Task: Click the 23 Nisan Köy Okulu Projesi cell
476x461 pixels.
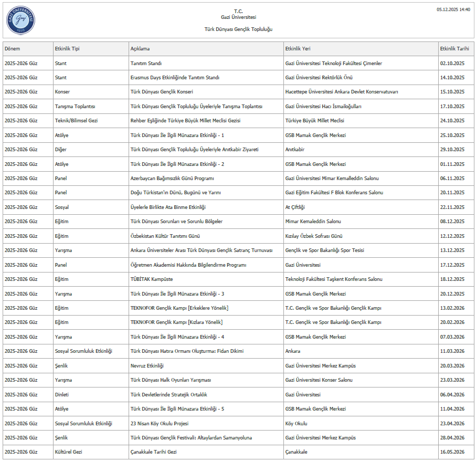Action: pos(160,423)
